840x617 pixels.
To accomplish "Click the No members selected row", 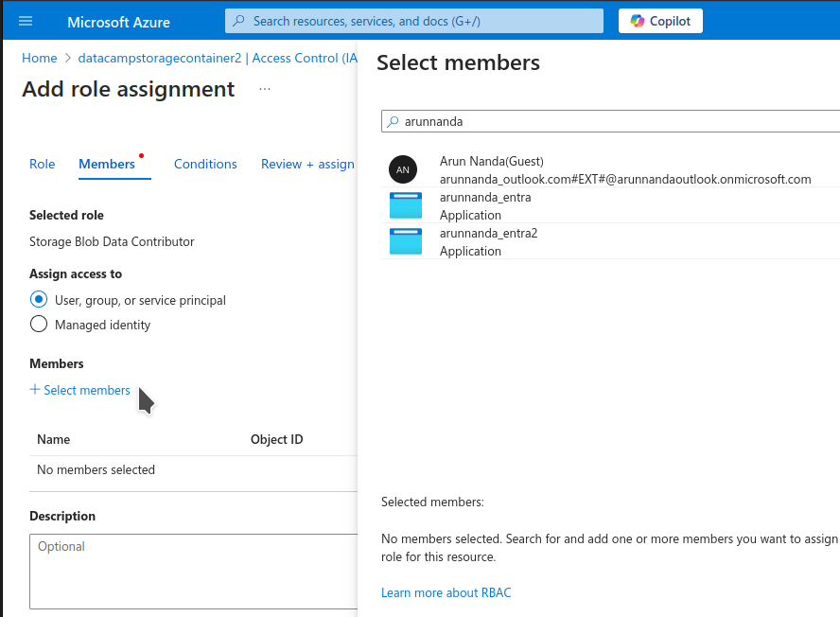I will [193, 470].
